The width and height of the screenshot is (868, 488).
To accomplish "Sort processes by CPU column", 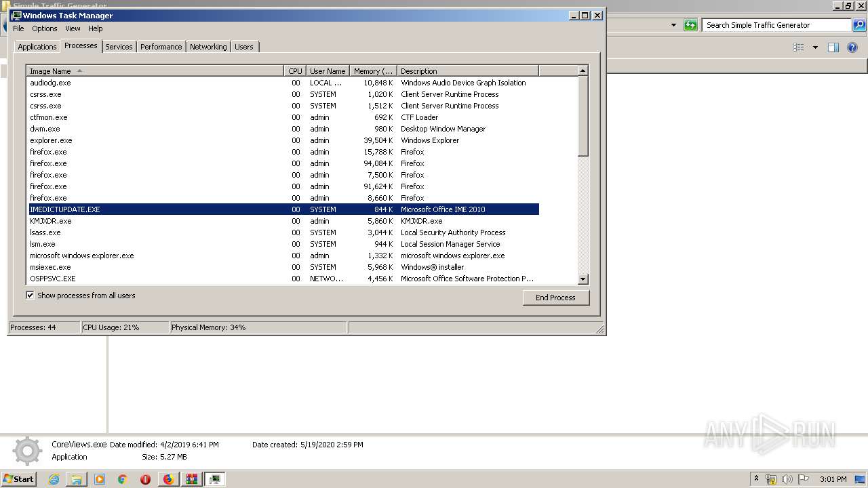I will tap(295, 70).
